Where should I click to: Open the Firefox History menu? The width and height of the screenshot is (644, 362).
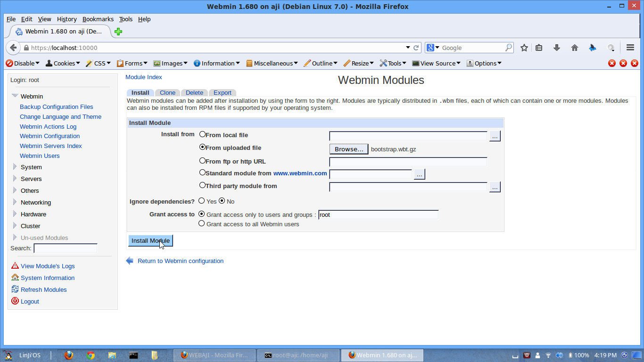click(x=66, y=19)
